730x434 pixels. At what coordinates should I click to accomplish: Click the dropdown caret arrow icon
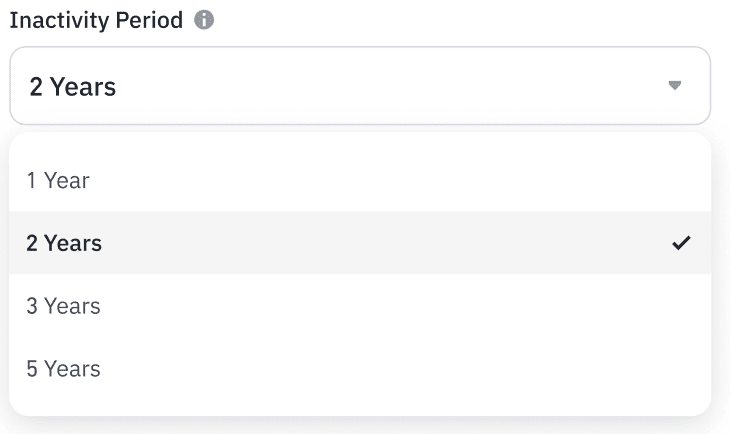[675, 86]
